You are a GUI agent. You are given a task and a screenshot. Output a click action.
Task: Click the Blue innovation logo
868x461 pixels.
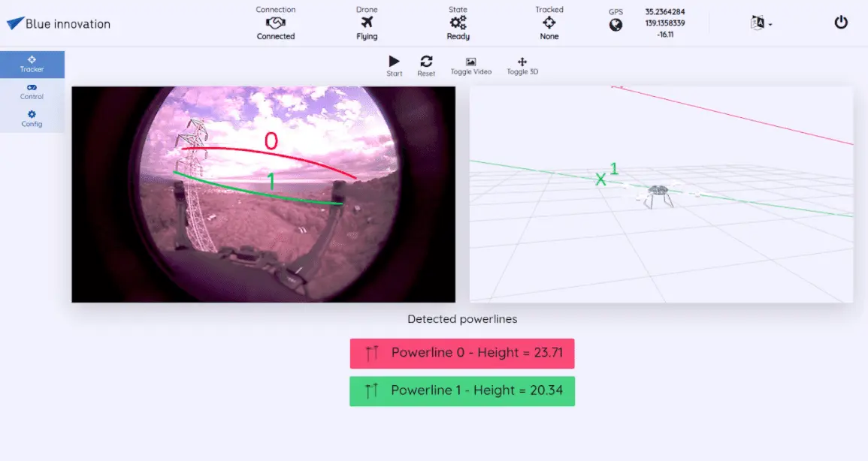coord(59,24)
